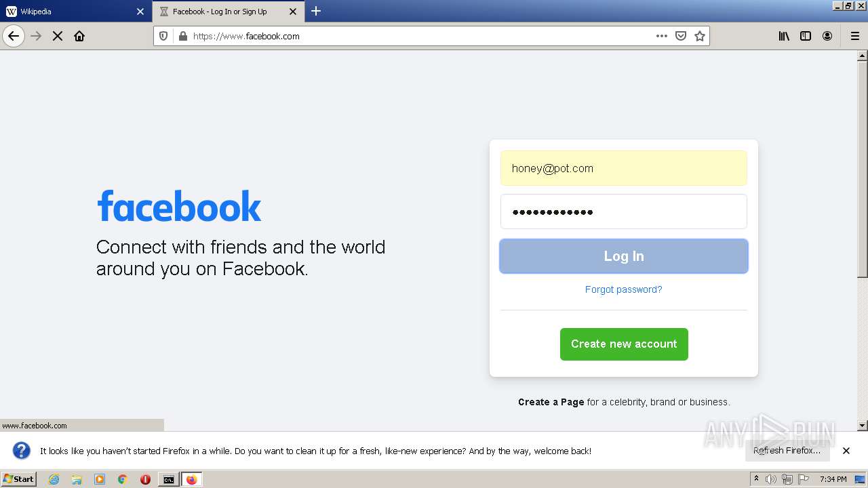Open Windows Media Player taskbar icon
This screenshot has width=868, height=488.
coord(100,479)
